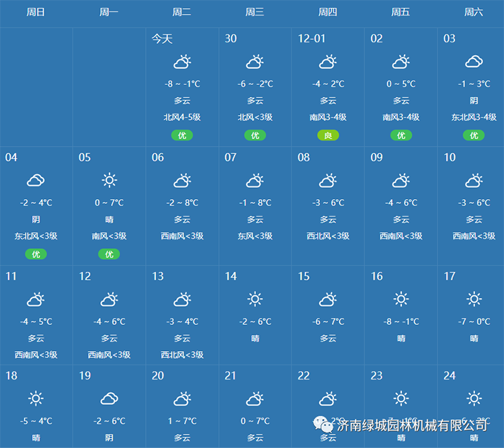Click the date number 10 cell label

[450, 157]
